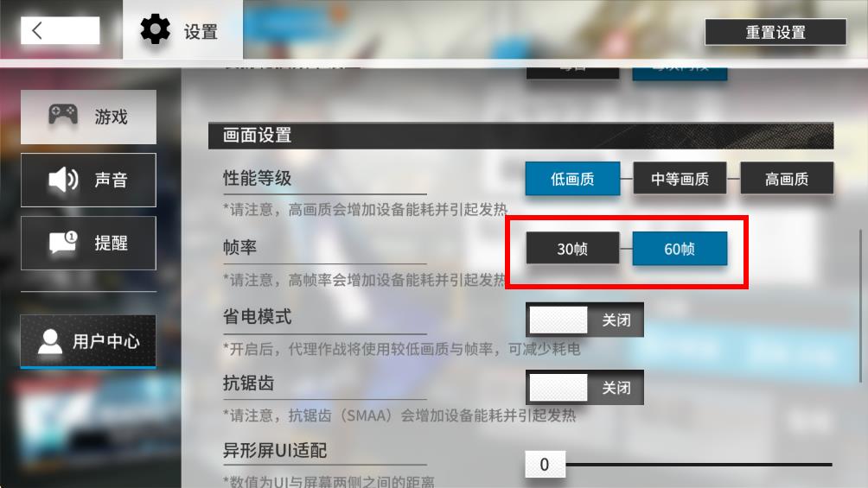This screenshot has width=868, height=488.
Task: Click the speaker icon for 声音
Action: click(63, 180)
